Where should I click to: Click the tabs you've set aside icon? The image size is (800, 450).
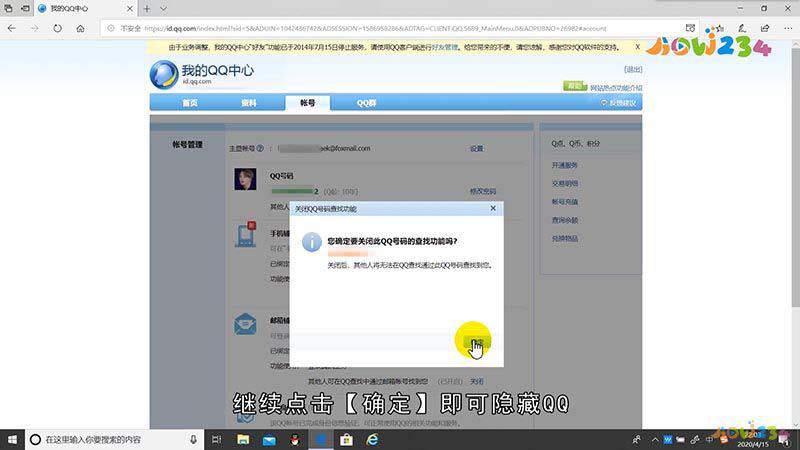(x=9, y=9)
